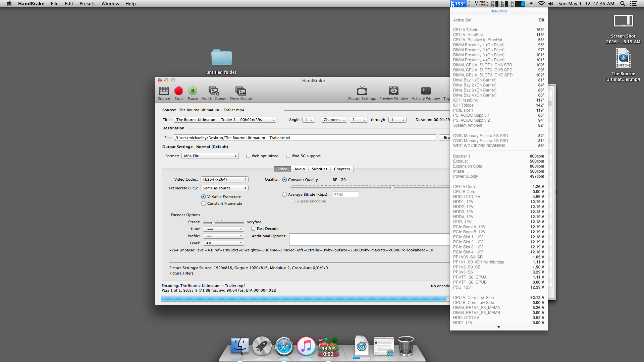Open the Format MP4 File dropdown
Viewport: 644px width, 362px height.
[x=210, y=156]
